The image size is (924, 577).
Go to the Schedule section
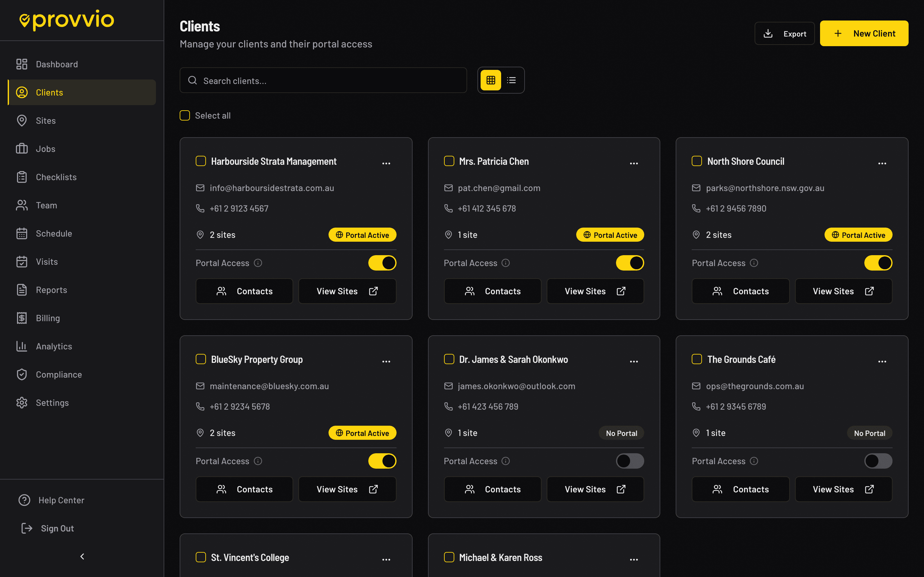point(54,233)
